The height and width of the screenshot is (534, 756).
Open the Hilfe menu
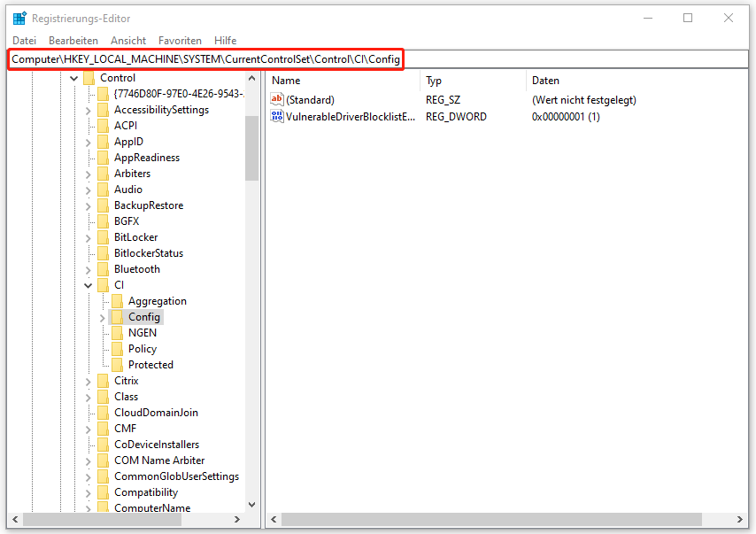point(225,41)
